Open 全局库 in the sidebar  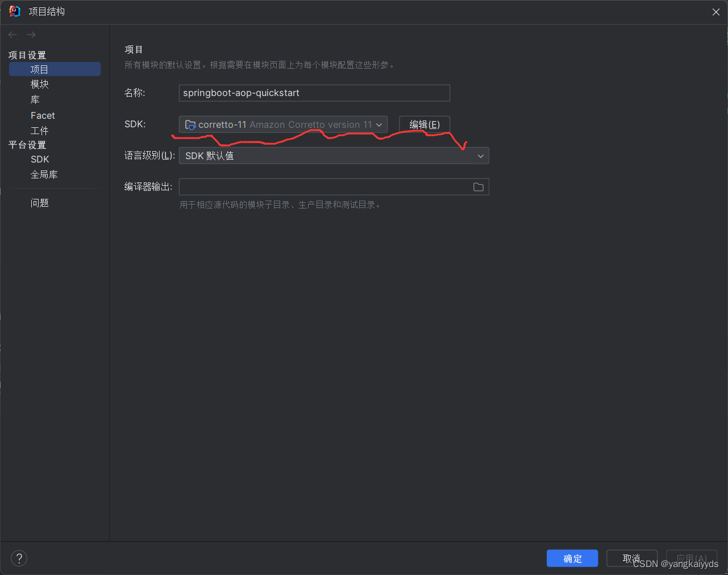[44, 174]
